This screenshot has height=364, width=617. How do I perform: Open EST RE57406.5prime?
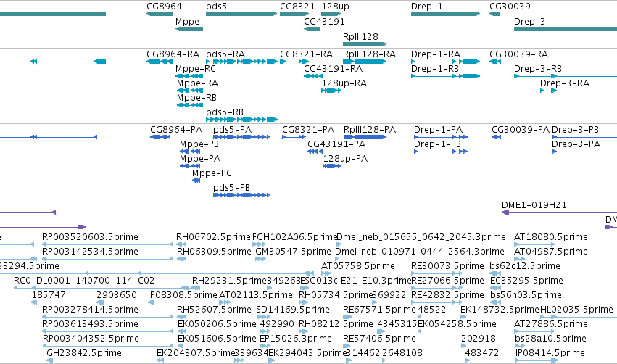(x=379, y=339)
